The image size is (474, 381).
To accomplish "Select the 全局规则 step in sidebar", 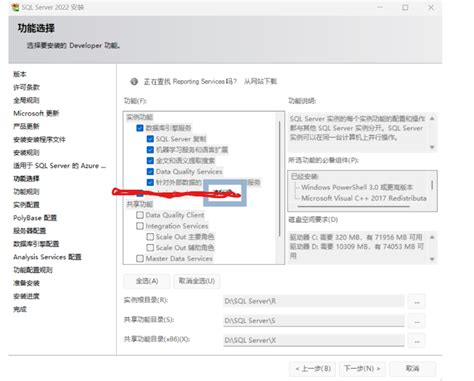I will pos(26,100).
